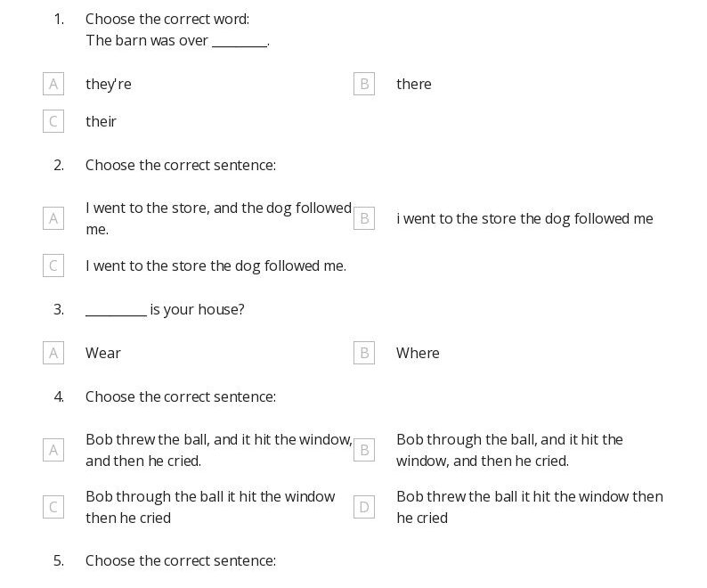The image size is (707, 588).
Task: Tick box B for "Bob through the ball, and"
Action: (364, 450)
